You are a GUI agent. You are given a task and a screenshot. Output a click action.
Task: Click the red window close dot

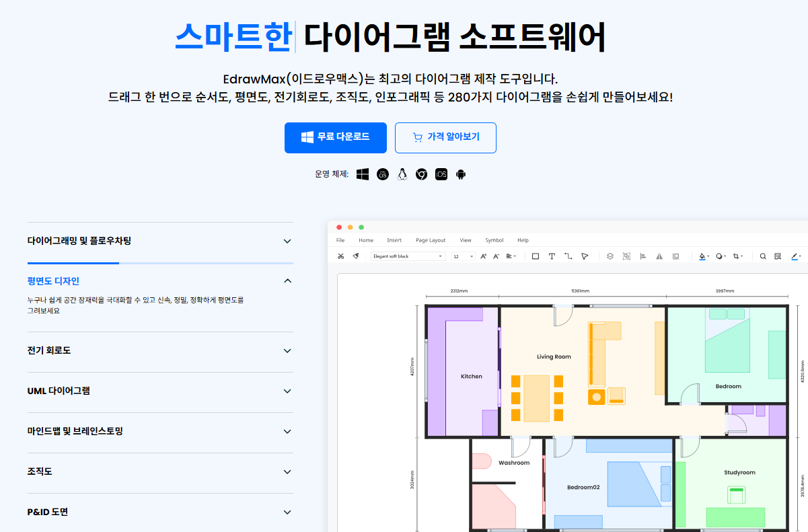[x=339, y=227]
